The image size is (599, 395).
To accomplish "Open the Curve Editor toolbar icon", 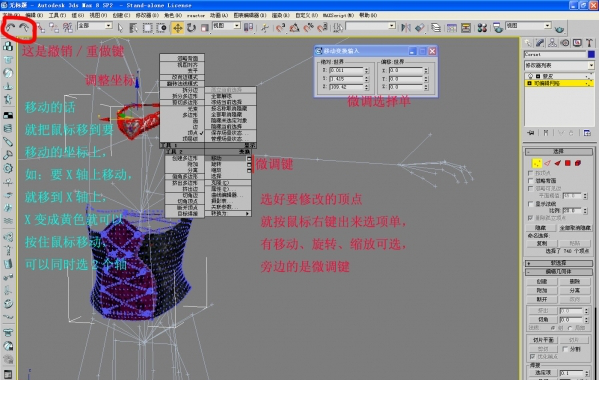I will [x=452, y=28].
